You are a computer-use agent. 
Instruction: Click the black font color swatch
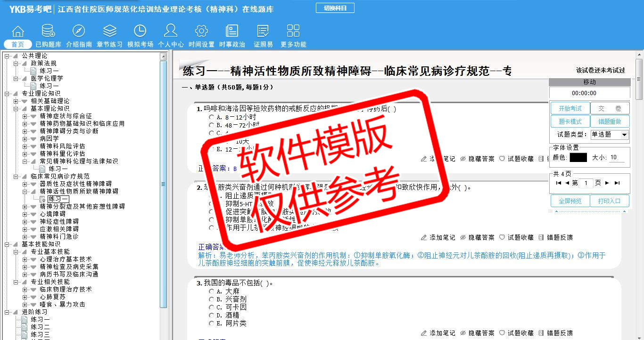pos(578,158)
